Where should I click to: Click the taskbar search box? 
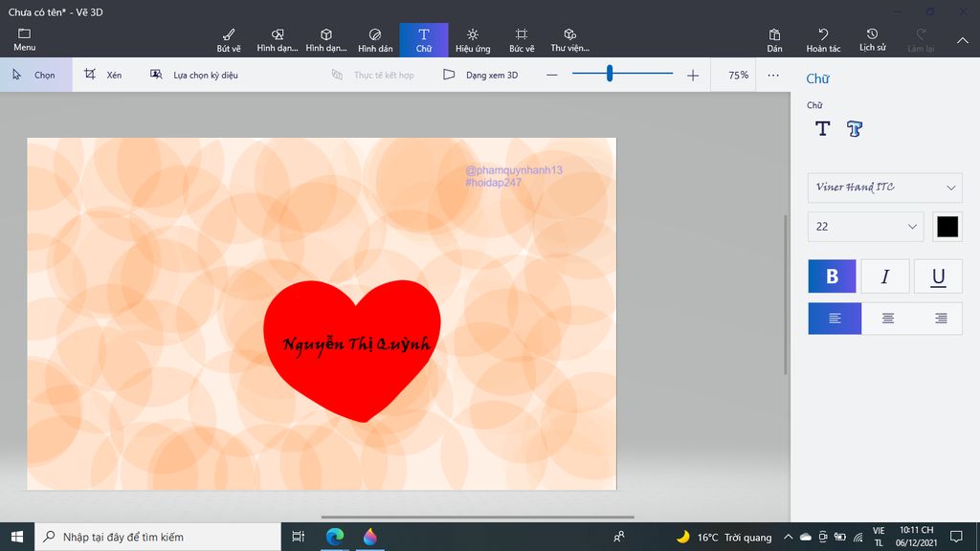pyautogui.click(x=158, y=537)
